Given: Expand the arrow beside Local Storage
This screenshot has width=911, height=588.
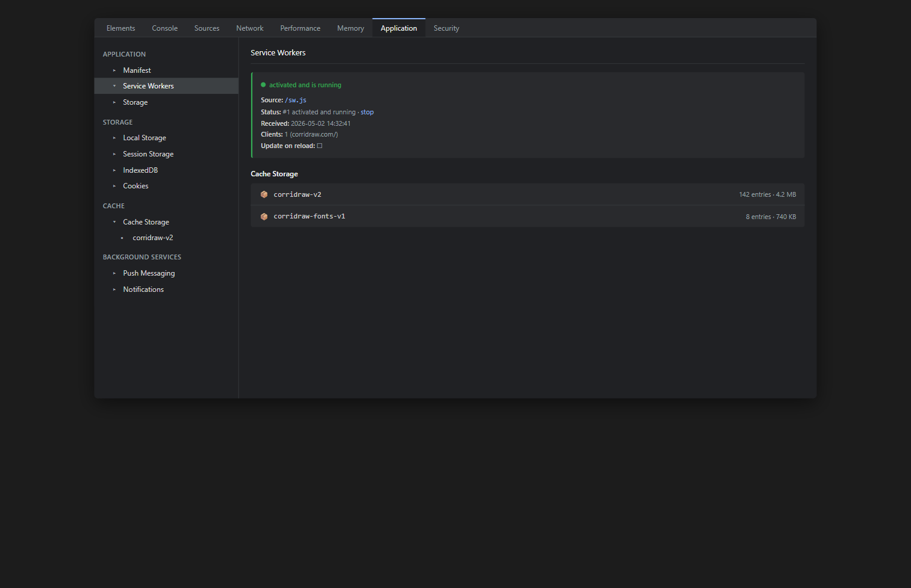Looking at the screenshot, I should coord(114,138).
